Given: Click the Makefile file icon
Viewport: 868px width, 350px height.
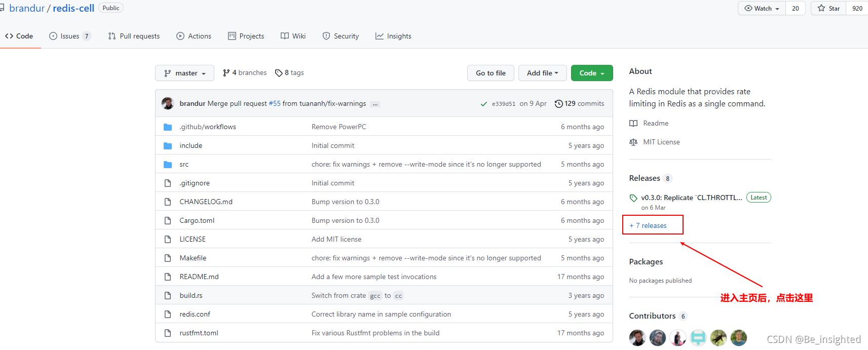Looking at the screenshot, I should [168, 258].
